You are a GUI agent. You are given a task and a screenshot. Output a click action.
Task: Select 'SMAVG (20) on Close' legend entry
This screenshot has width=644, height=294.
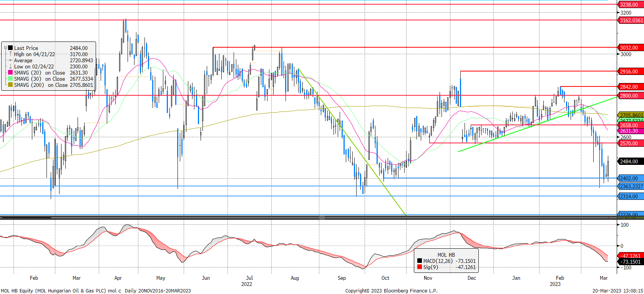pyautogui.click(x=40, y=73)
